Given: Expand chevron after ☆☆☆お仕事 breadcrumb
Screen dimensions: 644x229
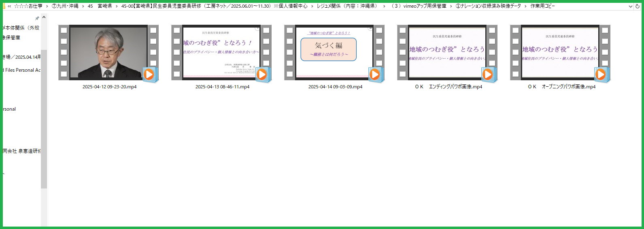Looking at the screenshot, I should pos(47,6).
